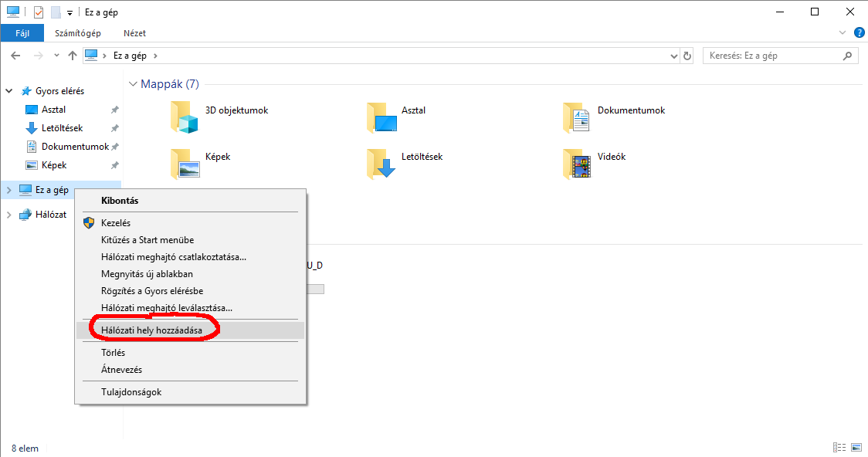Expand the Ez a gép tree node
The width and height of the screenshot is (868, 457).
point(8,190)
